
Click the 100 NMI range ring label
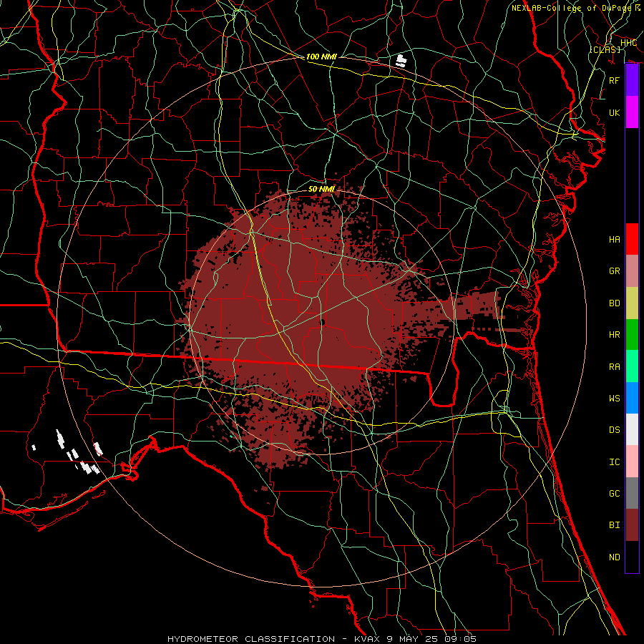[x=321, y=57]
